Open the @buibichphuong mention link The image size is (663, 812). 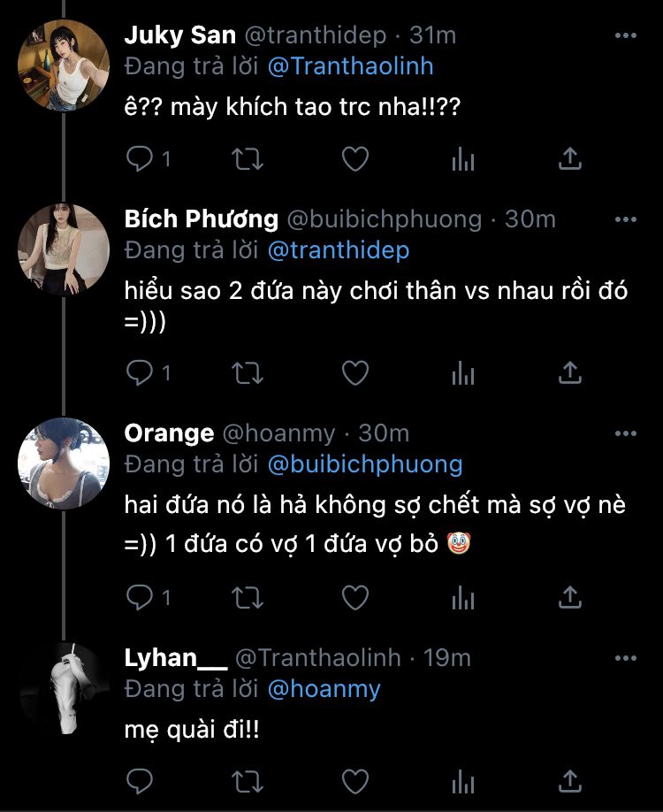pos(364,463)
